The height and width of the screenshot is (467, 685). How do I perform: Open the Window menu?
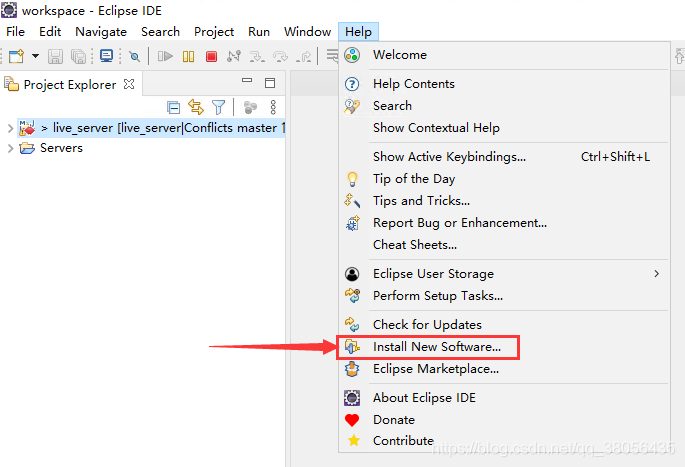tap(308, 32)
